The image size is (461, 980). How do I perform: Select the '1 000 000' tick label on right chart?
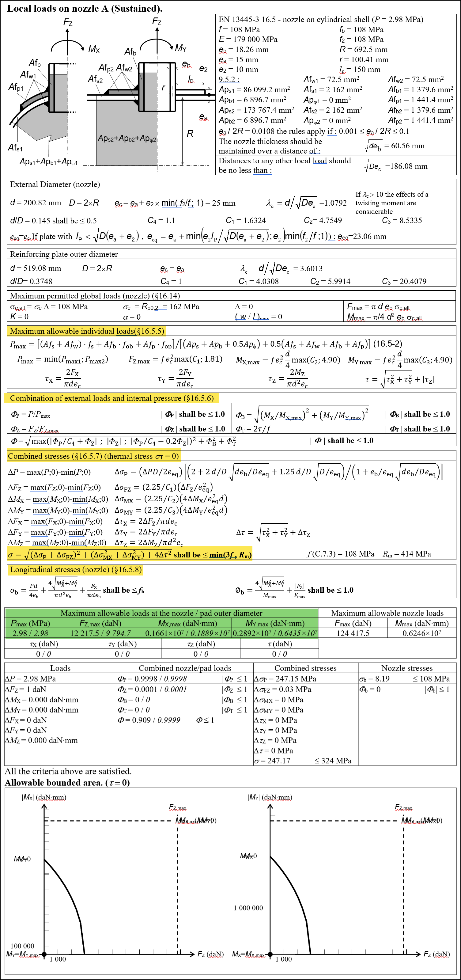tap(248, 908)
